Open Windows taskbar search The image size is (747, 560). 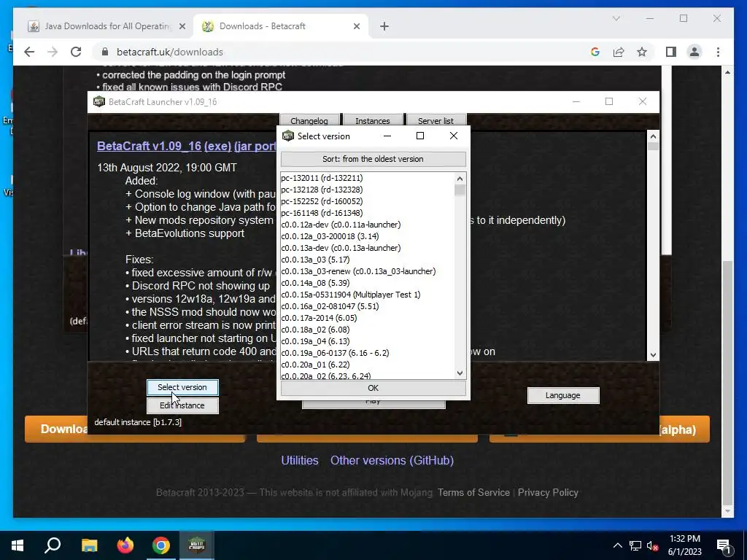[x=53, y=545]
